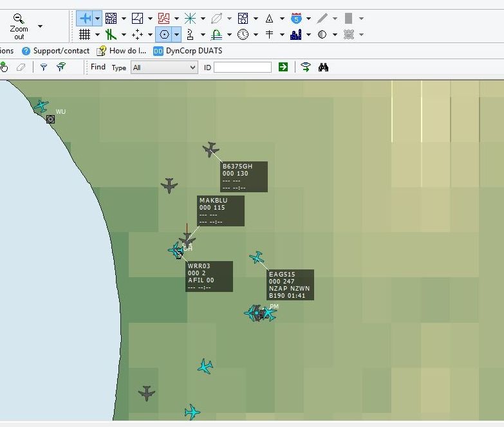
Task: Toggle the airport circle layer icon
Action: pyautogui.click(x=164, y=35)
